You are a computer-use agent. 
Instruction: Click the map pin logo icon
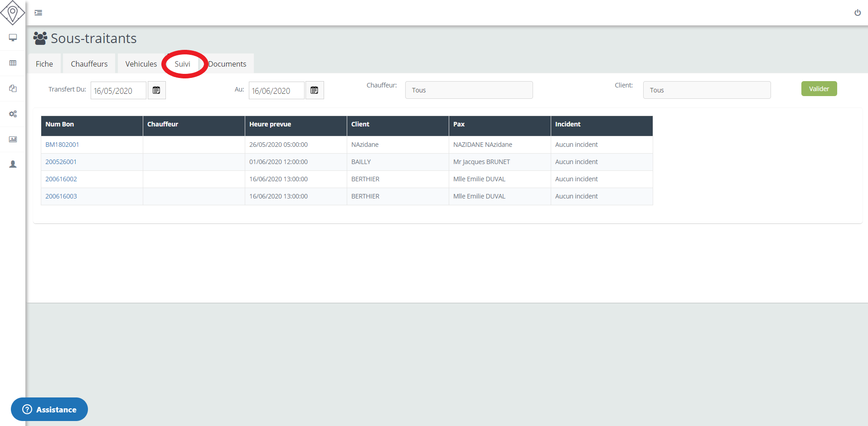[x=13, y=13]
